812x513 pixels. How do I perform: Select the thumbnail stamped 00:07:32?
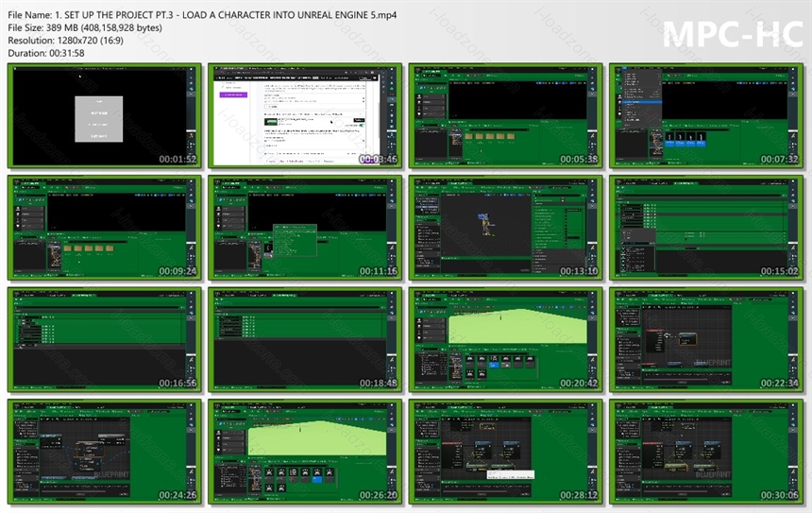pos(706,115)
